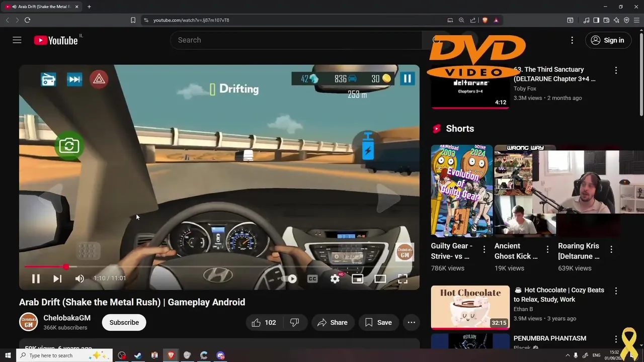Skip to next video in player
Screen dimensions: 644x362
(x=57, y=279)
